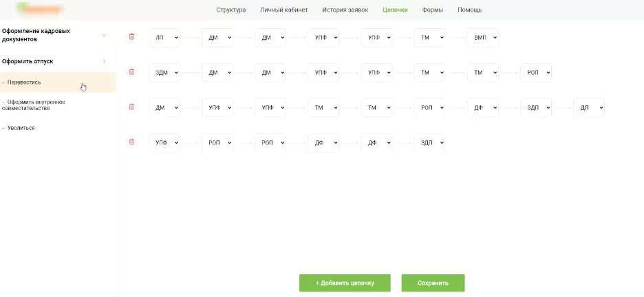Open the Помощь menu item
The width and height of the screenshot is (644, 297).
pyautogui.click(x=469, y=10)
